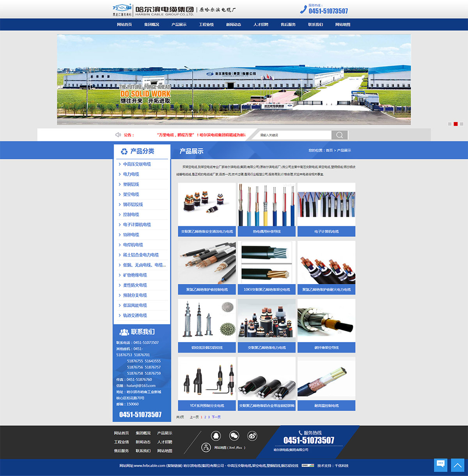Image resolution: width=468 pixels, height=476 pixels.
Task: Select the active red banner slide dot
Action: 456,124
